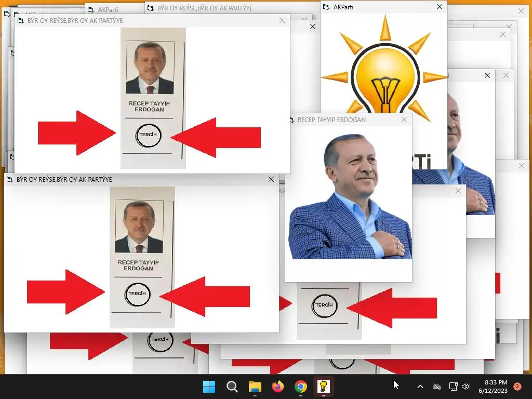
Task: Switch to Google Chrome on the taskbar
Action: [301, 387]
